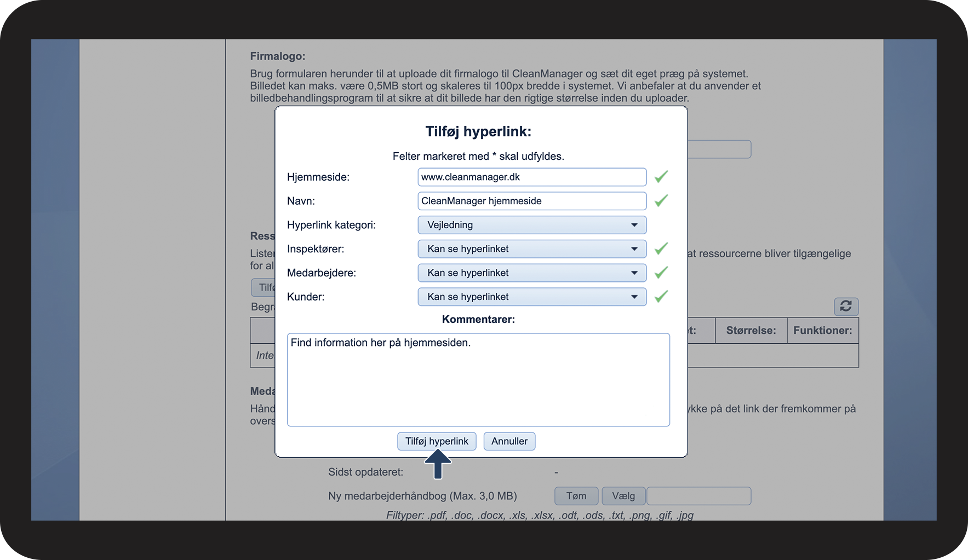The image size is (968, 560).
Task: Click the green checkmark beside the Inspektører dropdown
Action: pyautogui.click(x=661, y=249)
